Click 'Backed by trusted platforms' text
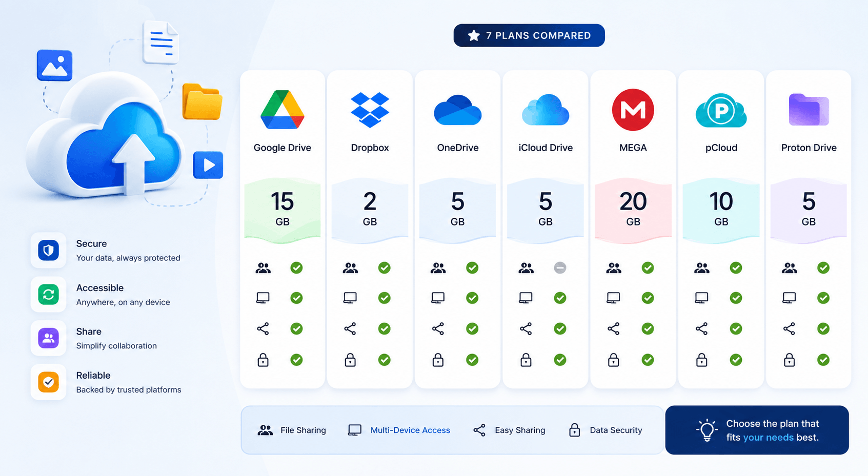 pos(129,390)
